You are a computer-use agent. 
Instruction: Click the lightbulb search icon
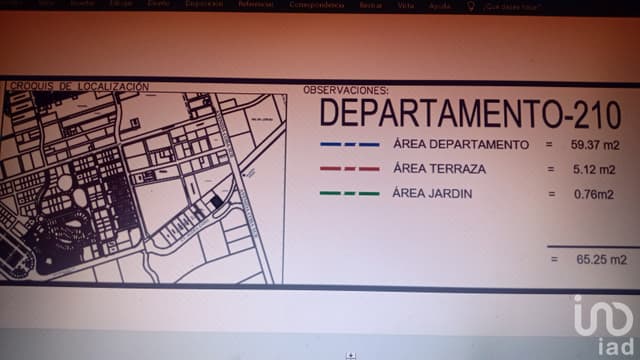(471, 6)
